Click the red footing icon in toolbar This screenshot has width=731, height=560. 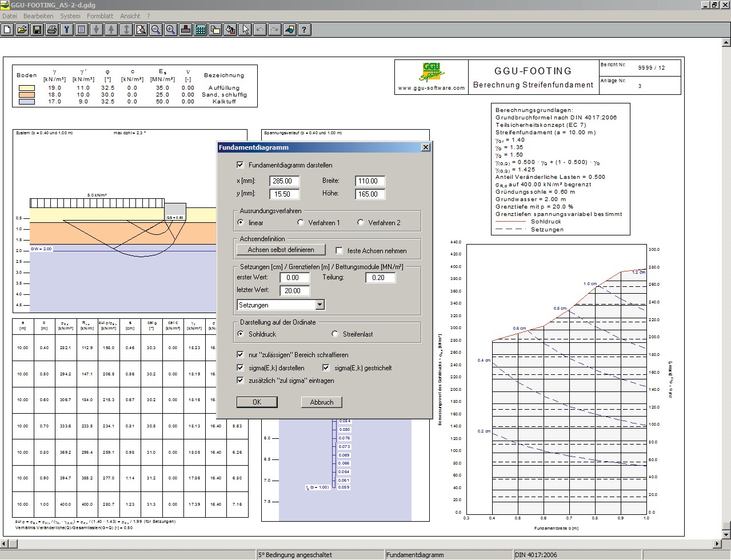click(186, 30)
